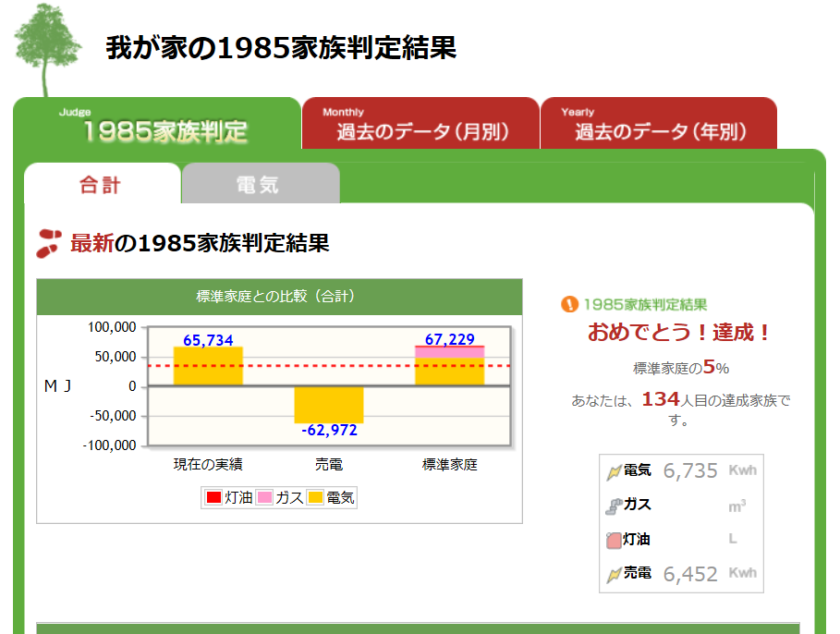Switch to 過去のデータ(月別) tab
The image size is (840, 634).
[421, 124]
